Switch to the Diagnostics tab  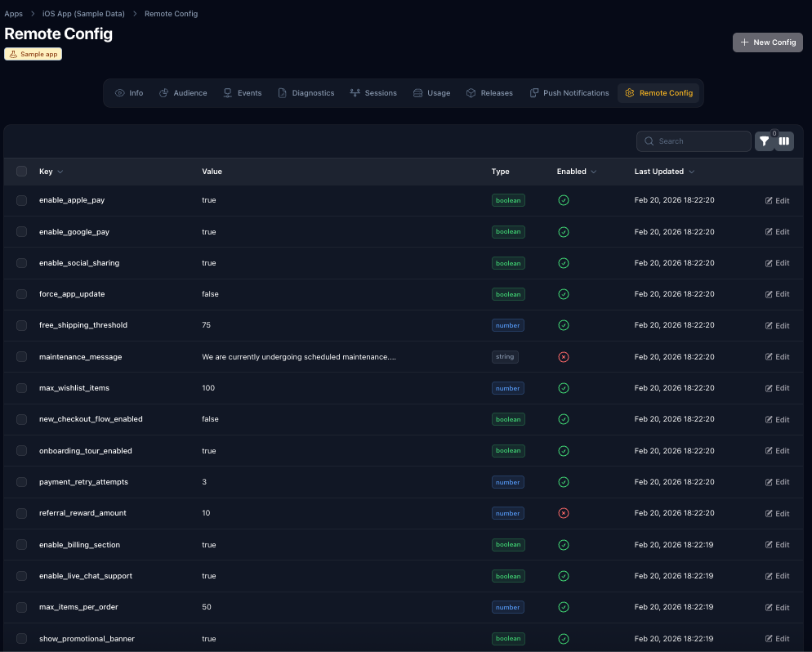(x=306, y=93)
